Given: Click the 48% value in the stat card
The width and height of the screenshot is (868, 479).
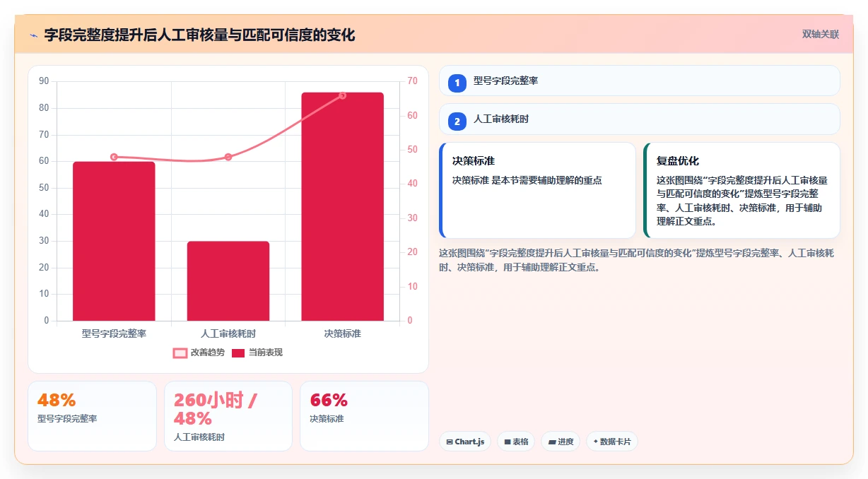Looking at the screenshot, I should pyautogui.click(x=57, y=400).
